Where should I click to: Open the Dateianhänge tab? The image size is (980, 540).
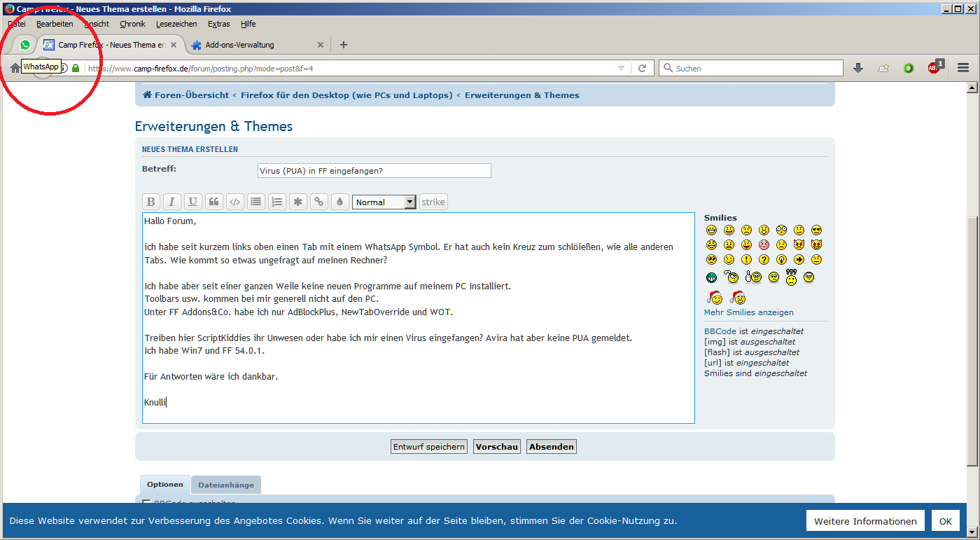coord(226,485)
